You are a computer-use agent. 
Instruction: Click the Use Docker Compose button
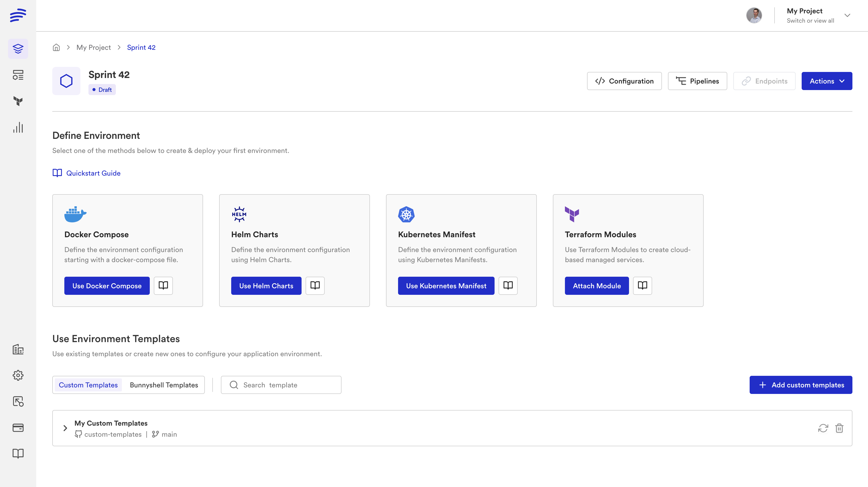pyautogui.click(x=107, y=286)
